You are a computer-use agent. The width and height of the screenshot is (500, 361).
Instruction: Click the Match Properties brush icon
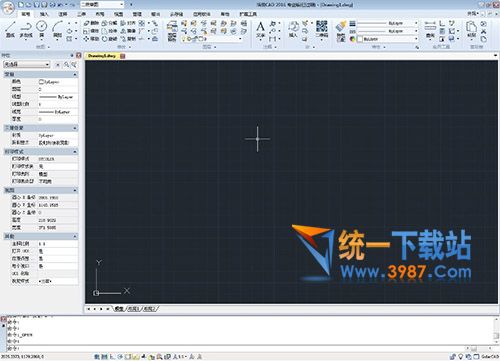341,27
